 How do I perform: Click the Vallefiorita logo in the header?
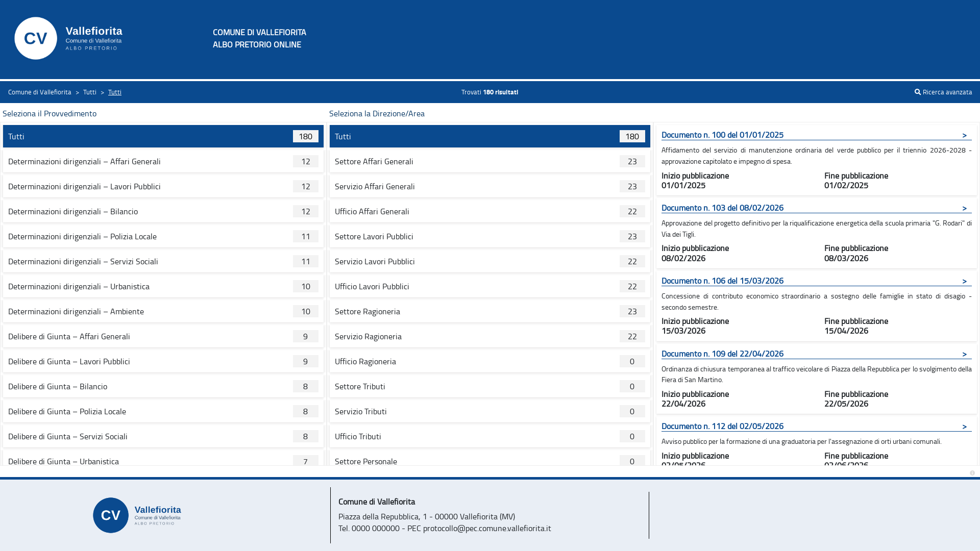pos(68,38)
